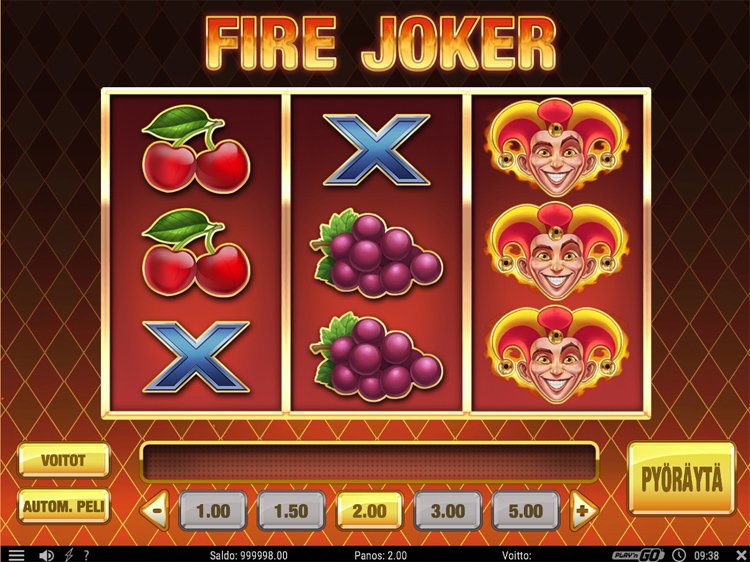This screenshot has height=562, width=750.
Task: Open the Voitot paytable
Action: [64, 460]
